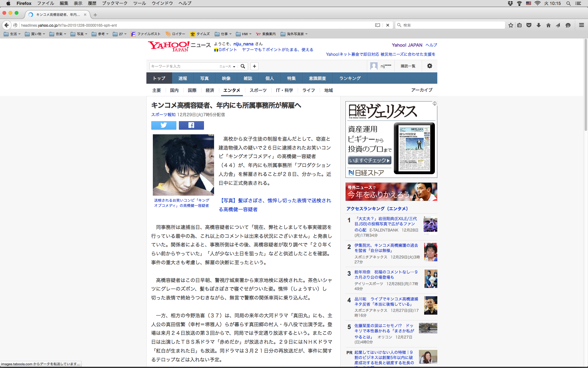588x368 pixels.
Task: Share article via Twitter button
Action: tap(164, 125)
